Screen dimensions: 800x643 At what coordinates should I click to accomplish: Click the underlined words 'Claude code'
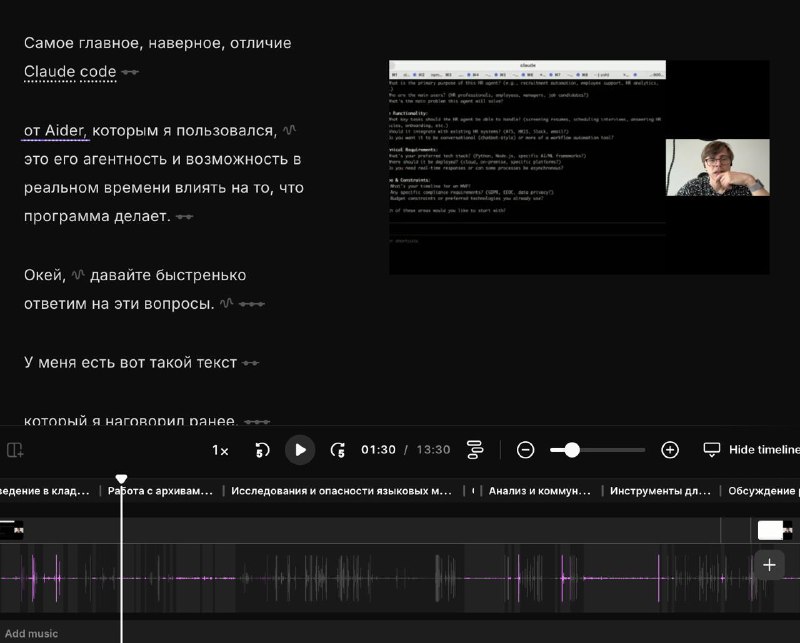click(x=70, y=71)
